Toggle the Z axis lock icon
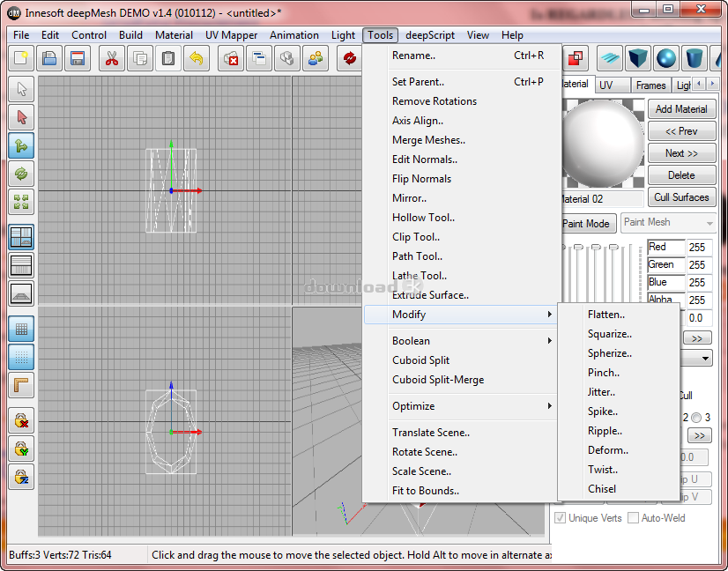 click(x=21, y=477)
